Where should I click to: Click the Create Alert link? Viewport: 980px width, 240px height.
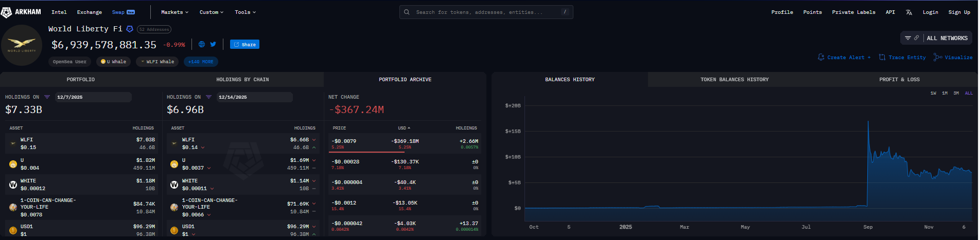coord(844,58)
